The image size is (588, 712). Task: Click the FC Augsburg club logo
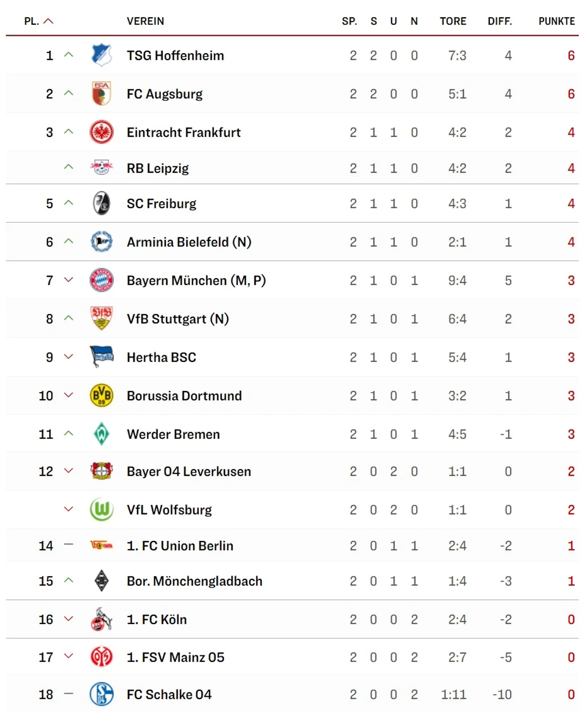click(101, 93)
